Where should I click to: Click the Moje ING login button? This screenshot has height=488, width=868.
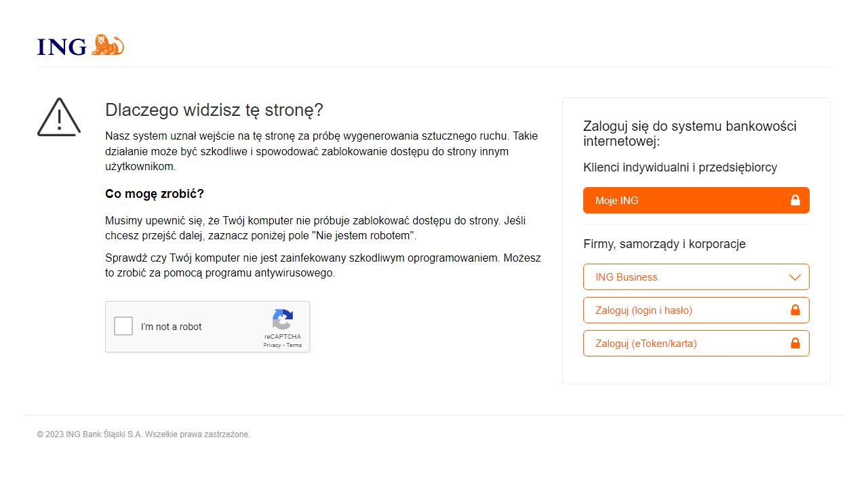(x=696, y=200)
